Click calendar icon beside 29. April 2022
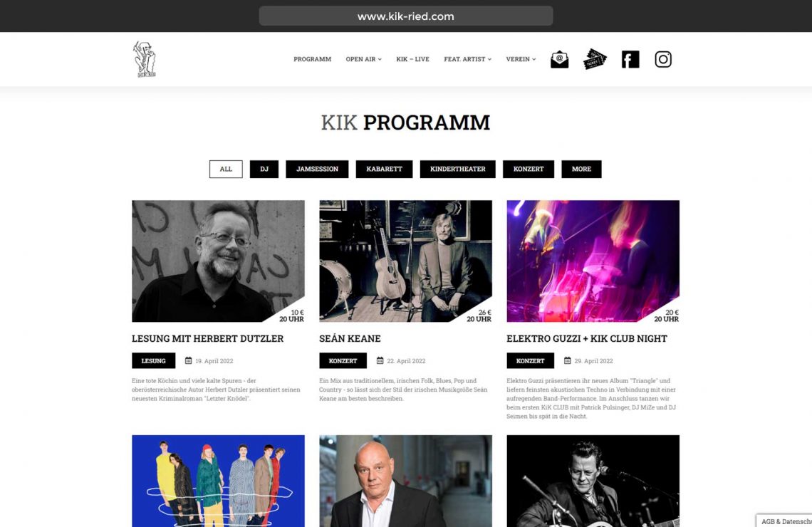 point(568,360)
